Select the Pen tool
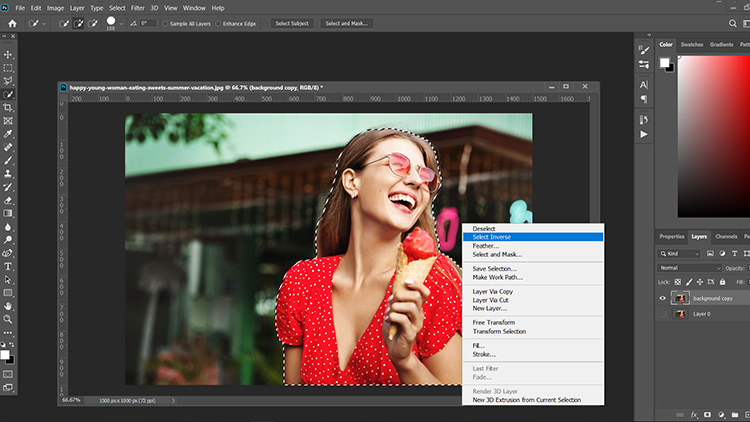This screenshot has height=422, width=750. (8, 253)
